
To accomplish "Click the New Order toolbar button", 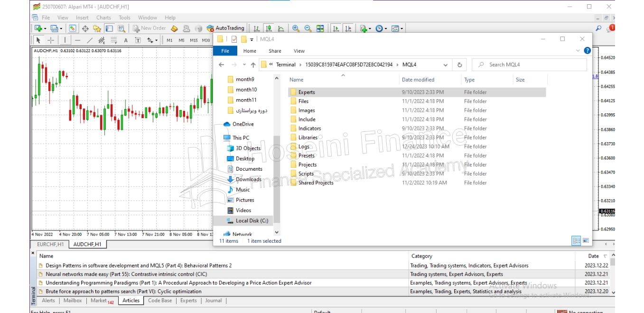I will [149, 28].
